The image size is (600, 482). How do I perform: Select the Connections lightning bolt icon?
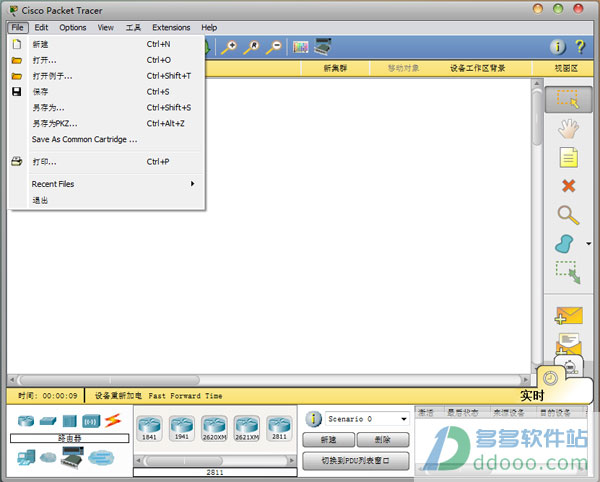[x=113, y=420]
